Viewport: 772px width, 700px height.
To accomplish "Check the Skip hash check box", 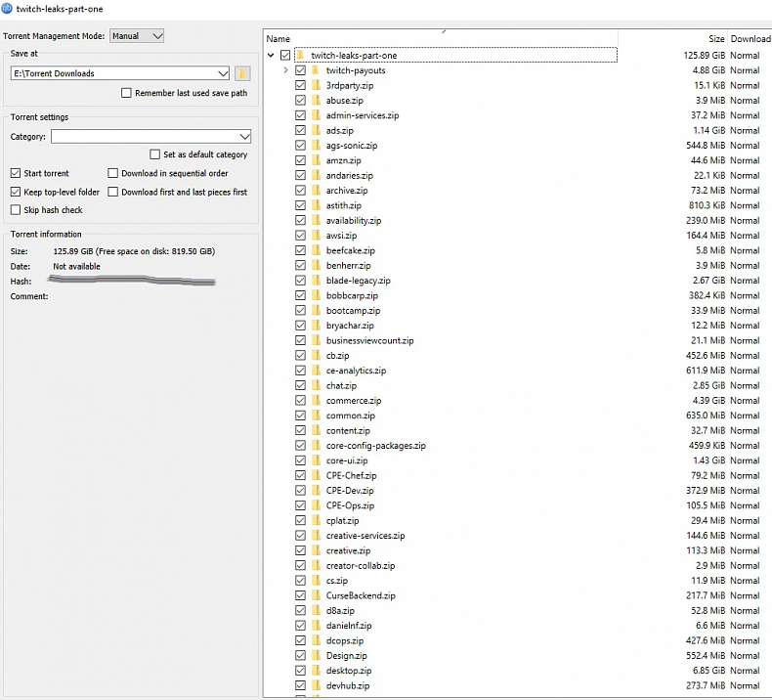I will pos(16,210).
